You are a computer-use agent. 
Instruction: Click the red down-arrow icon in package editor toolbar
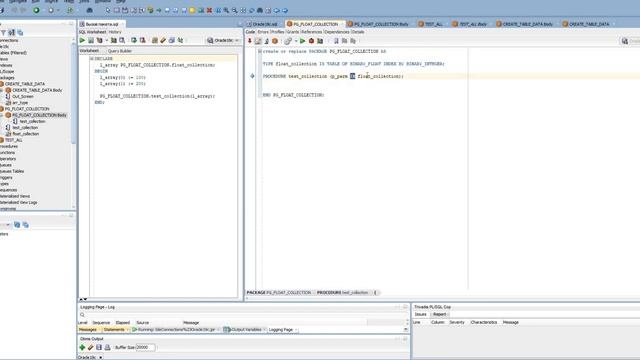point(250,41)
